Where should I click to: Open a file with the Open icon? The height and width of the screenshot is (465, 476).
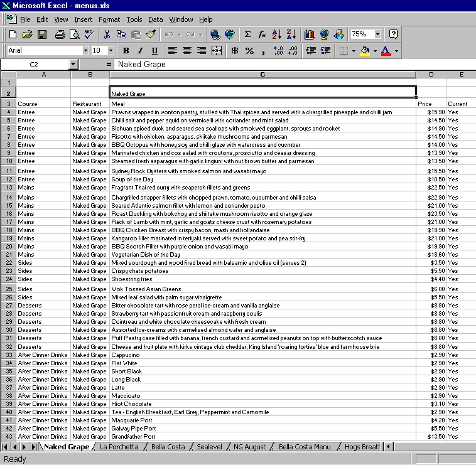pos(28,35)
